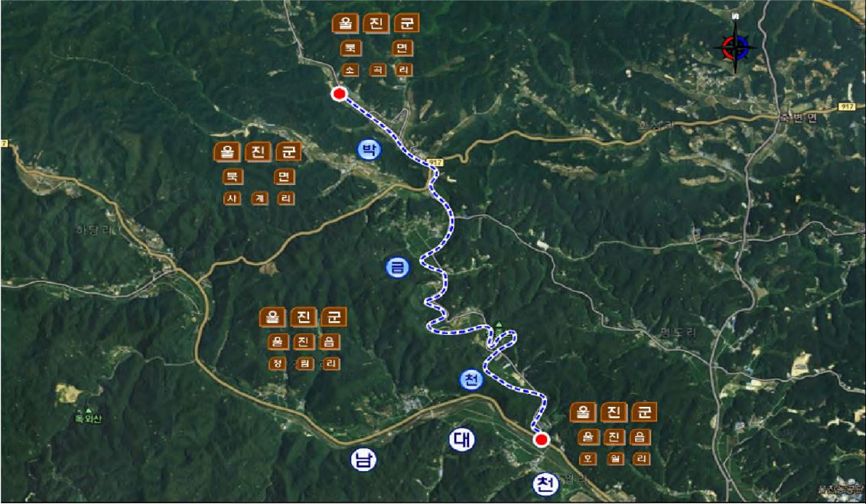Click the white circle labeled 대
The image size is (866, 504).
pos(462,440)
